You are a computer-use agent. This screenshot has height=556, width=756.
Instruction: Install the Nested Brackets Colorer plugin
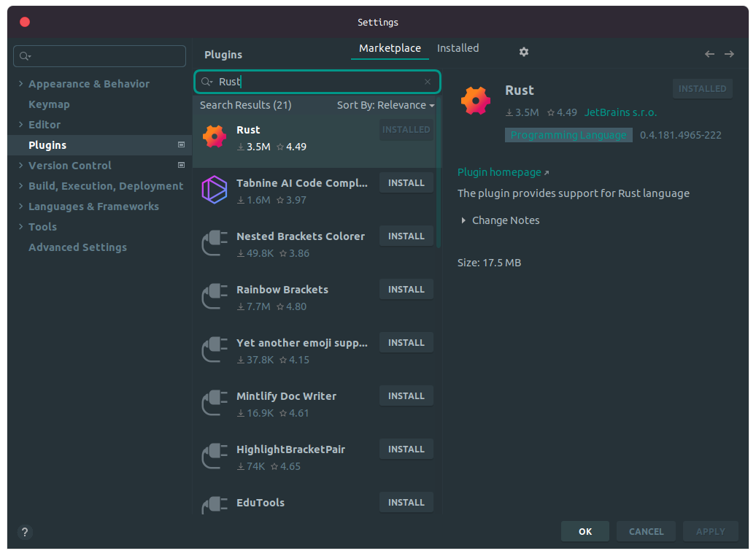[406, 236]
